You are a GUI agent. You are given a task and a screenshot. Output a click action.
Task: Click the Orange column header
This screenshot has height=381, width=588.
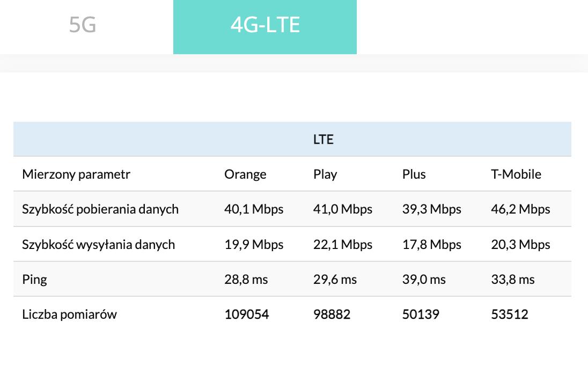tap(245, 174)
